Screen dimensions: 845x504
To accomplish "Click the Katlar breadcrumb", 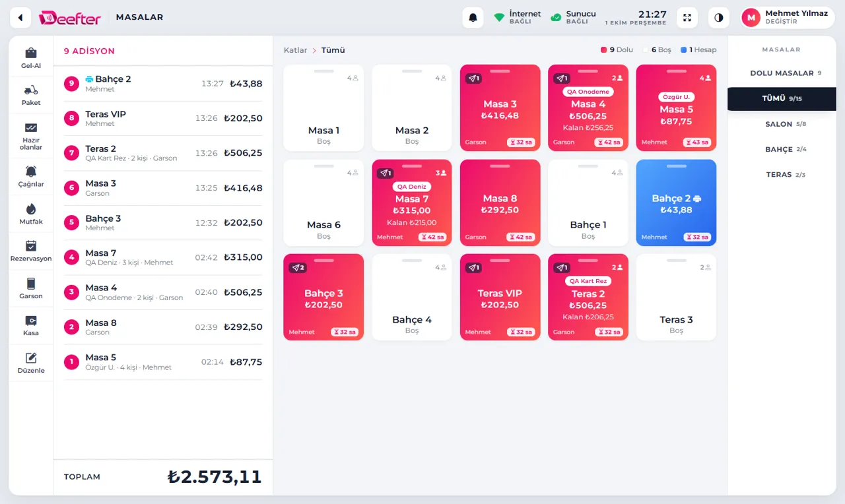I will tap(296, 50).
